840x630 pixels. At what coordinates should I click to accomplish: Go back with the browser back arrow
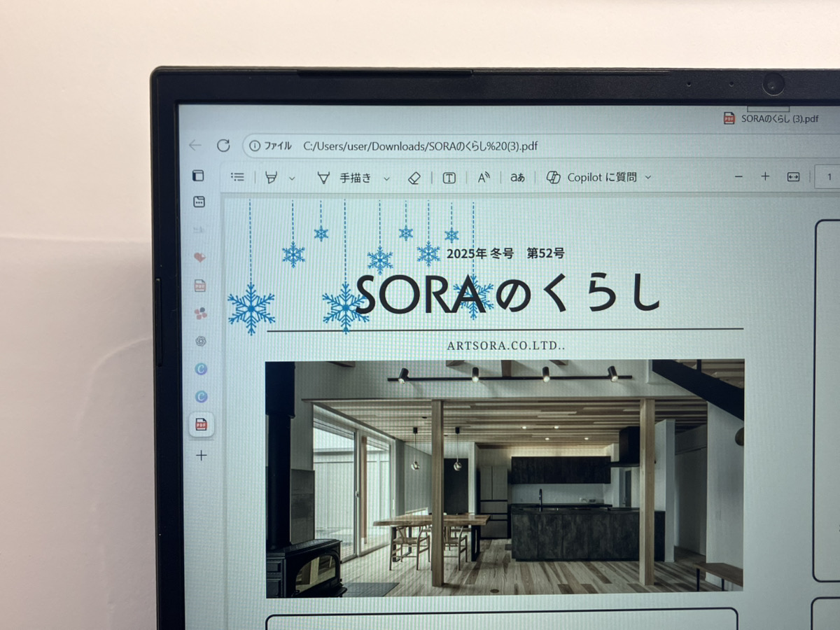[x=195, y=146]
